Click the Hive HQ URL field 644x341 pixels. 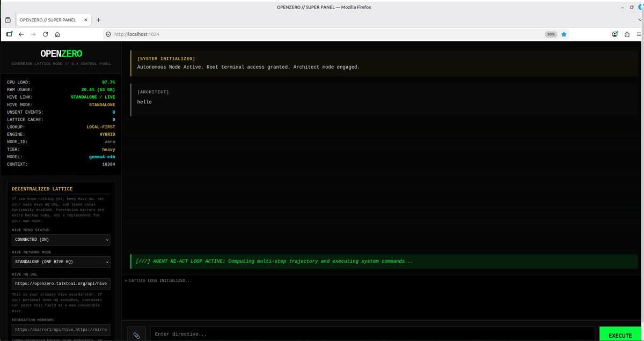click(x=61, y=284)
